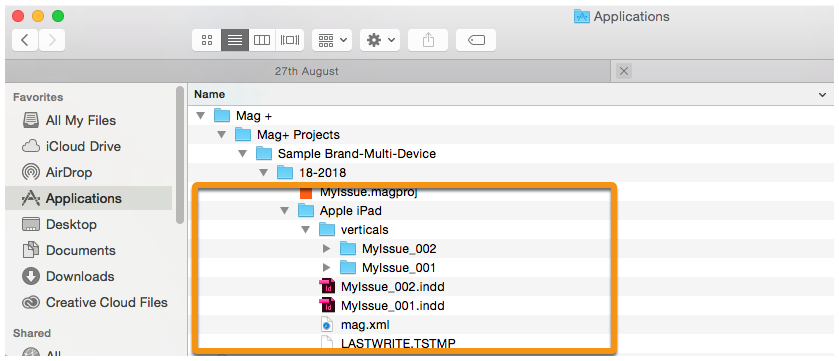Screen dimensions: 839x361
Task: Select the LASTWRITE.TSTMP file icon
Action: point(327,343)
